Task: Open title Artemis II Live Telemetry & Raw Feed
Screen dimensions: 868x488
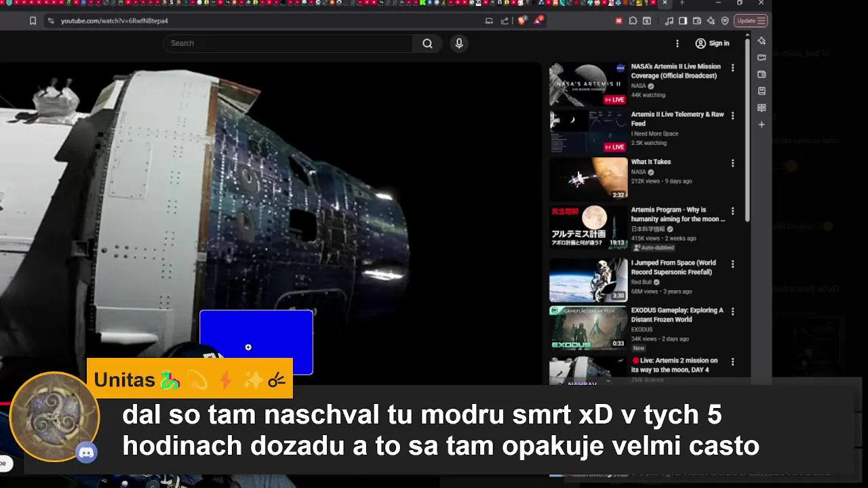Action: click(677, 119)
